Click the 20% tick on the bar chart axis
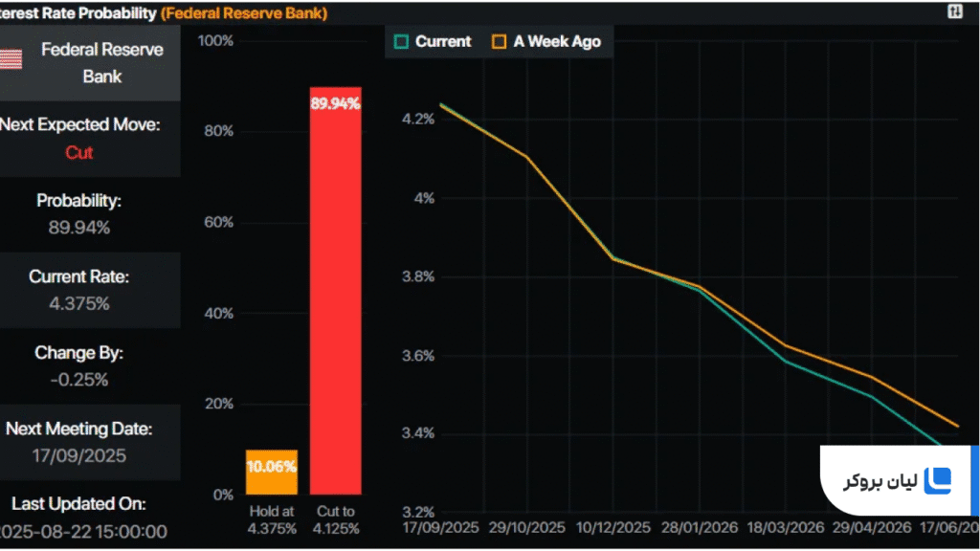Image resolution: width=980 pixels, height=551 pixels. coord(219,405)
